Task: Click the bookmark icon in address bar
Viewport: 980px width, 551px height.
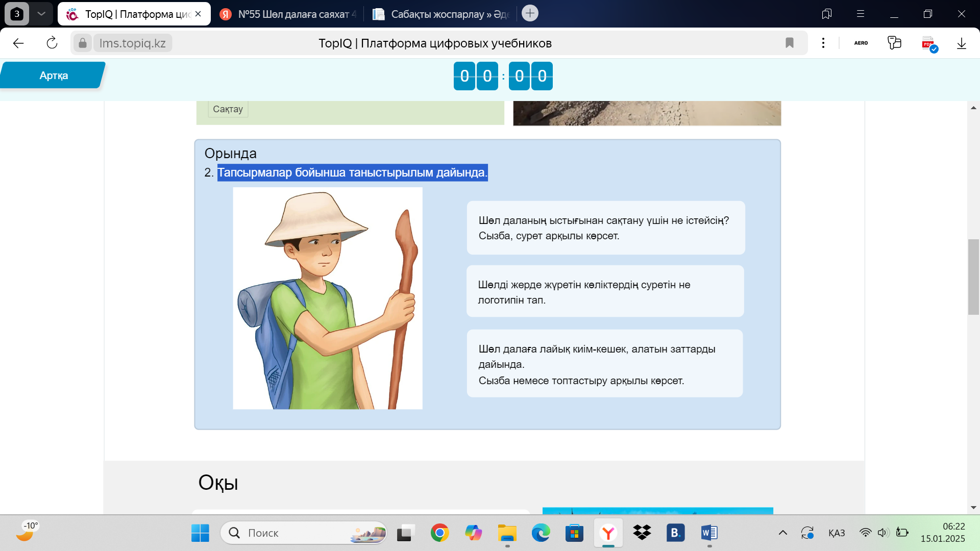Action: coord(790,43)
